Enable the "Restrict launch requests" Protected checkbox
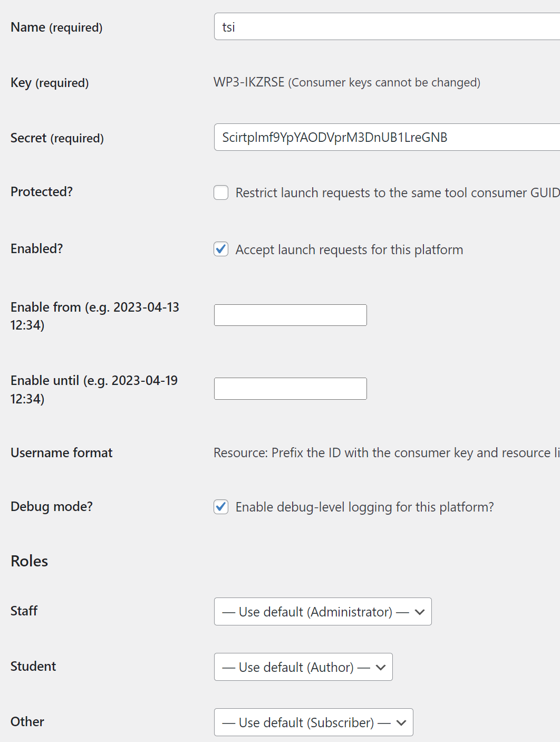560x742 pixels. [220, 192]
